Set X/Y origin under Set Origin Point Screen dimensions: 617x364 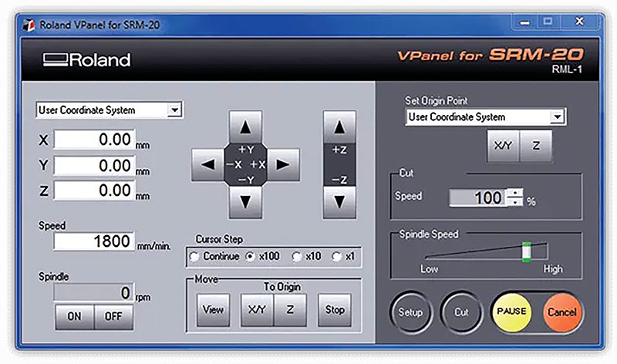[x=503, y=146]
